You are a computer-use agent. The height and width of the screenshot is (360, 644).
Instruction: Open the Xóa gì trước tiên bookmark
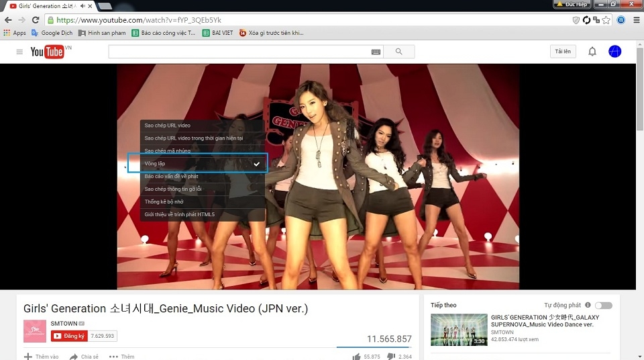pos(272,33)
